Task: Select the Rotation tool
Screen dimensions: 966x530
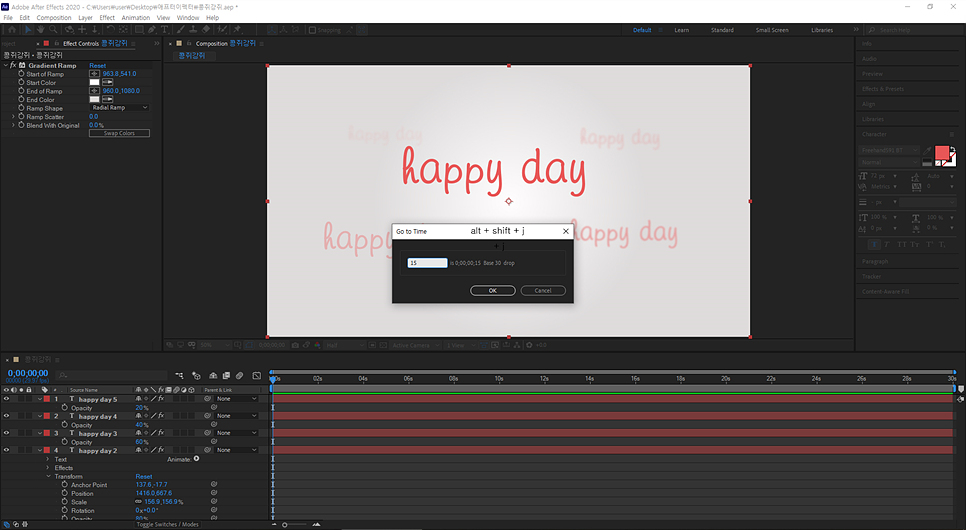Action: point(110,30)
